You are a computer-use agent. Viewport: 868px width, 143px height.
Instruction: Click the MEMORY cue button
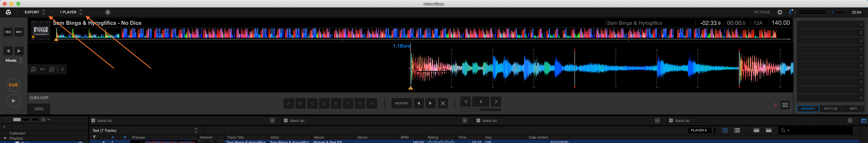point(401,103)
